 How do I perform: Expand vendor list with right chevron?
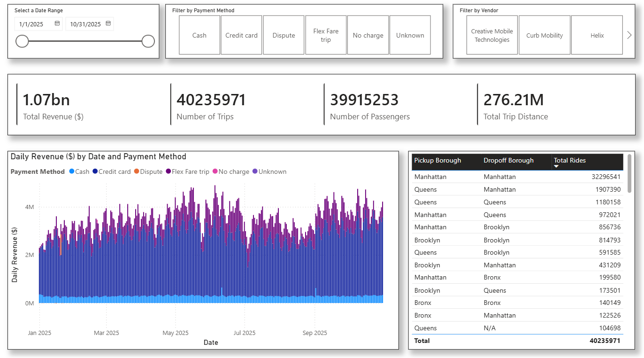point(629,35)
